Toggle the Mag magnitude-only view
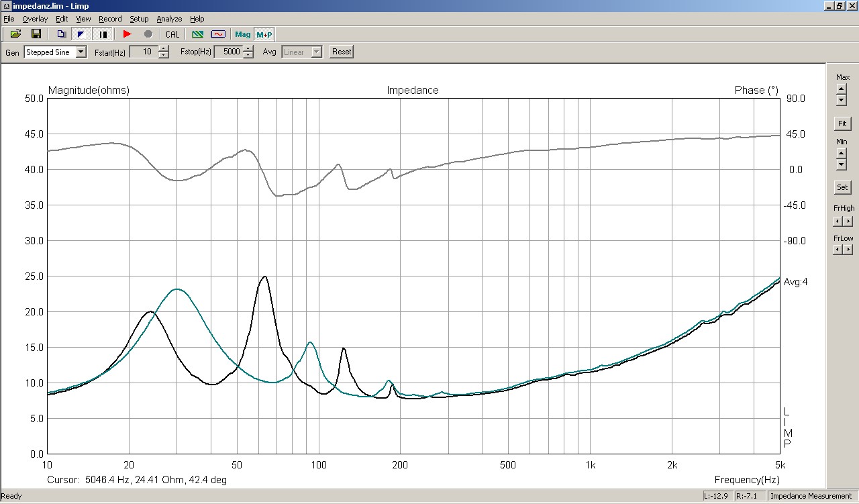The height and width of the screenshot is (504, 859). [242, 34]
